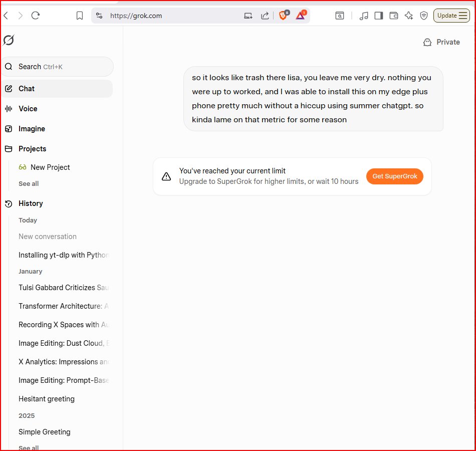Select the New conversation history entry

48,237
